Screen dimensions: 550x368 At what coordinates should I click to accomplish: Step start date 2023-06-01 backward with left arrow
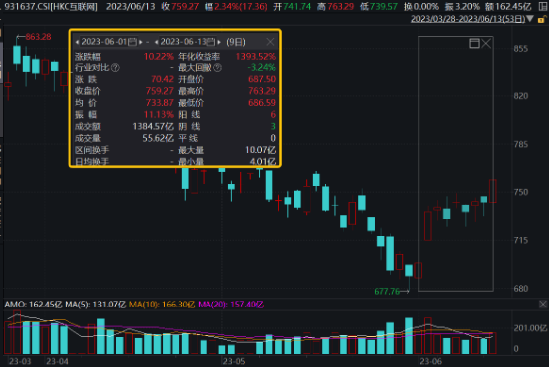tap(77, 42)
